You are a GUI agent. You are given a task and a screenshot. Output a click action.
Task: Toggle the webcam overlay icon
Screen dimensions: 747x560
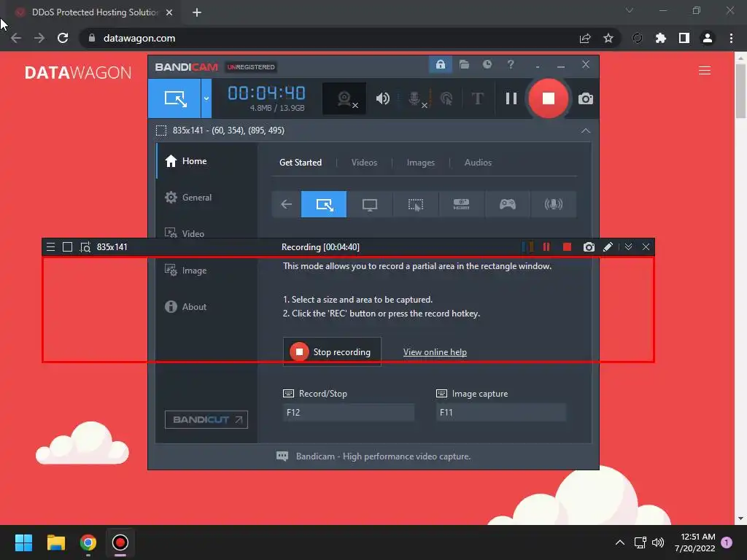[344, 98]
